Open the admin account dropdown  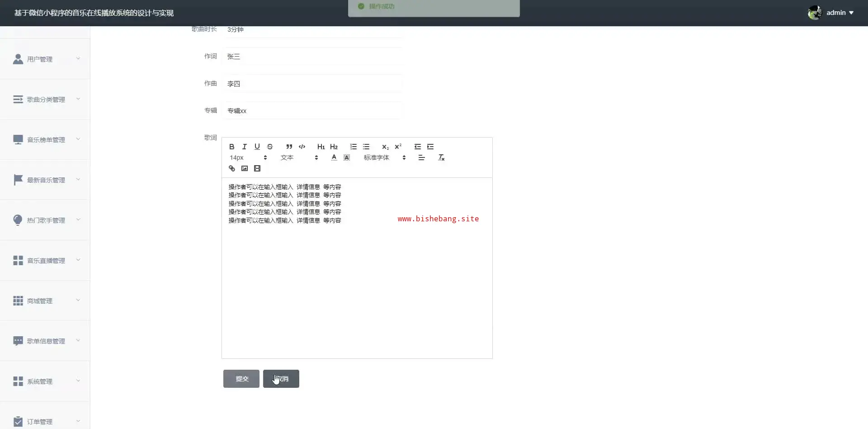coord(840,13)
